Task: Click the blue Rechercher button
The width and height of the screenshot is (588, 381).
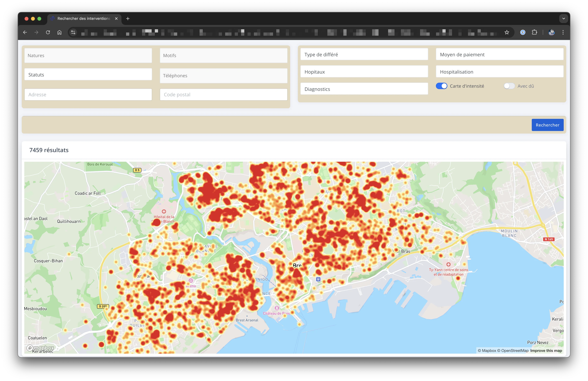Action: 547,125
